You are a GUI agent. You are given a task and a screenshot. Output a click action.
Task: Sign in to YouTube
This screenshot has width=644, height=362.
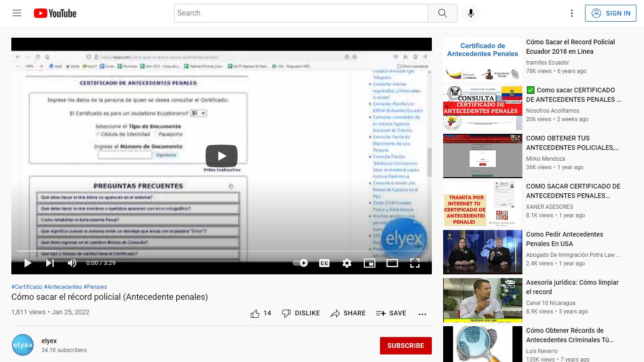611,13
